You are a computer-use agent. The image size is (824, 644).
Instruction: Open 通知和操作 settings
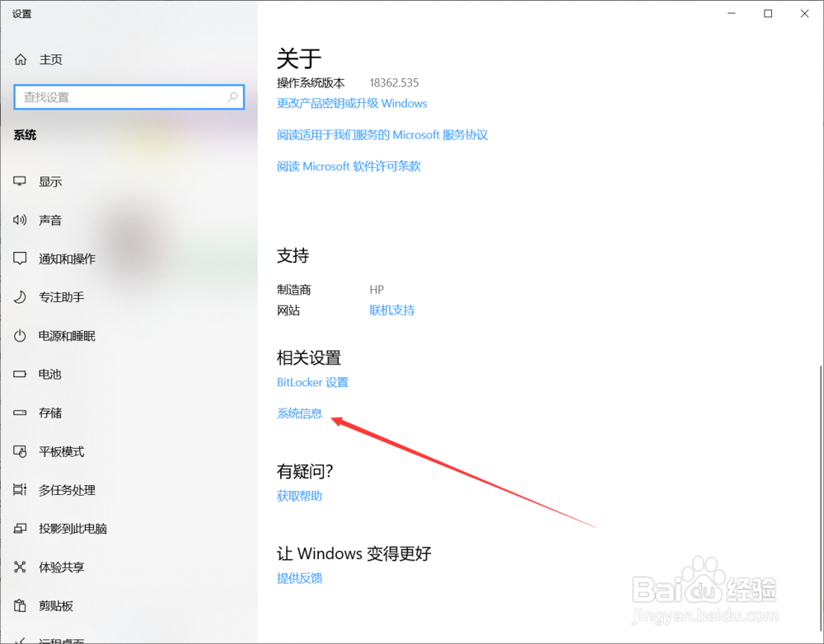[x=68, y=259]
